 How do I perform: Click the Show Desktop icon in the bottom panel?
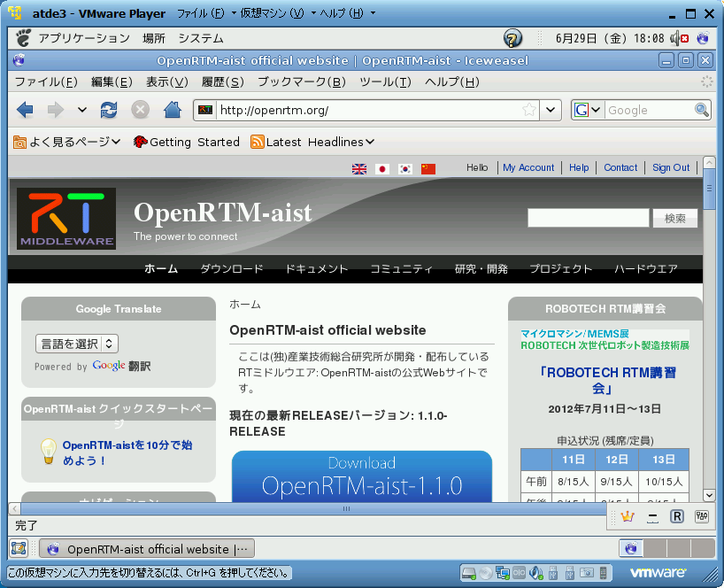(19, 548)
